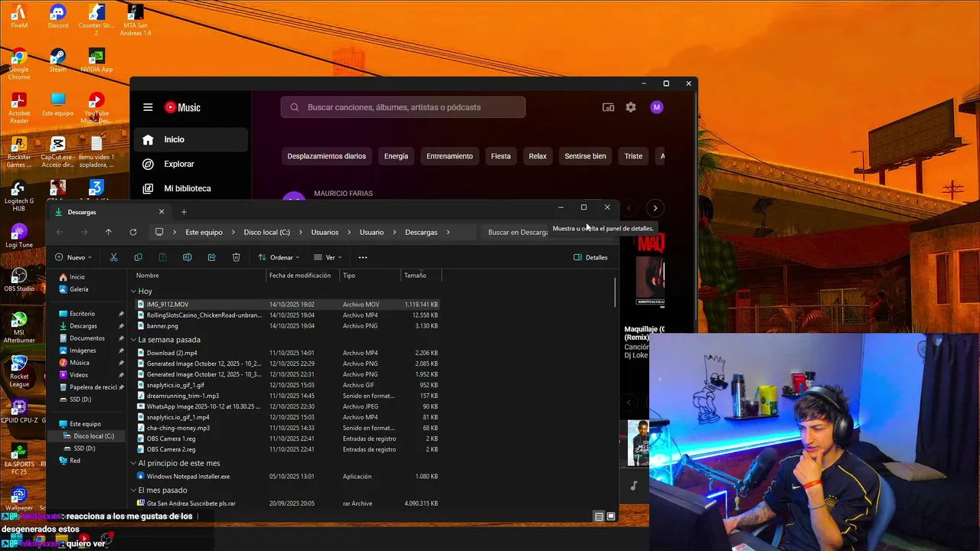Open the Nuevo dropdown in Explorer

(x=73, y=257)
